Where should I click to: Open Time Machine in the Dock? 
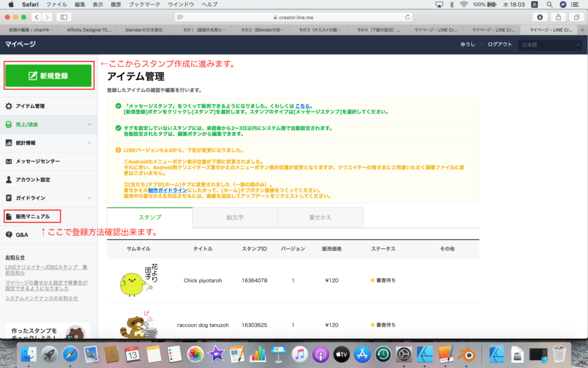(x=383, y=354)
